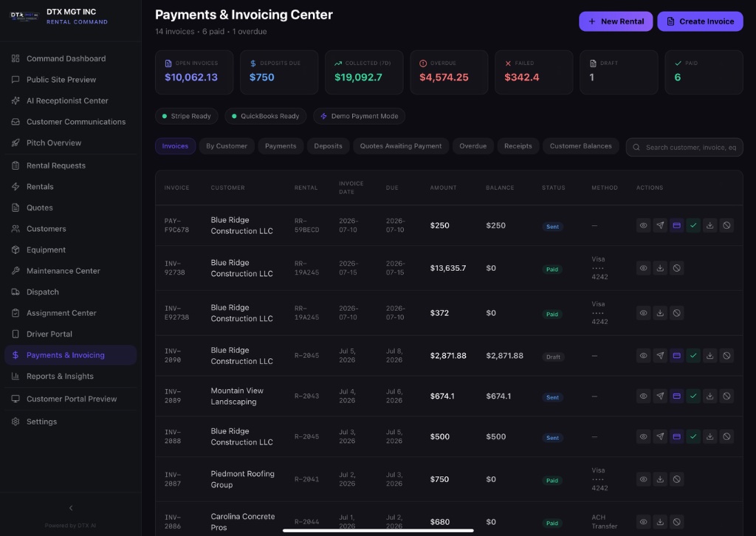View invoice PAY-F9C678 with eye icon
The height and width of the screenshot is (536, 756).
[643, 225]
